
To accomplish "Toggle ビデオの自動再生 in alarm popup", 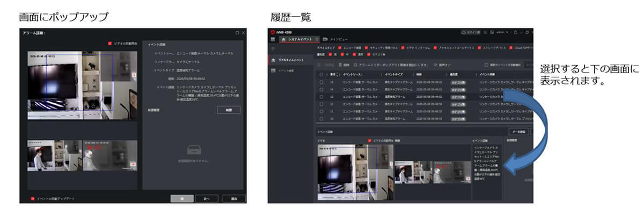I will (x=110, y=44).
